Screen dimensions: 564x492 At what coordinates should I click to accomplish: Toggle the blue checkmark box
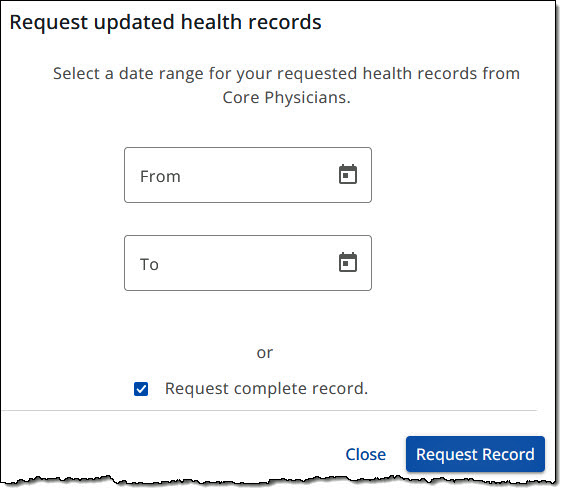pos(141,389)
